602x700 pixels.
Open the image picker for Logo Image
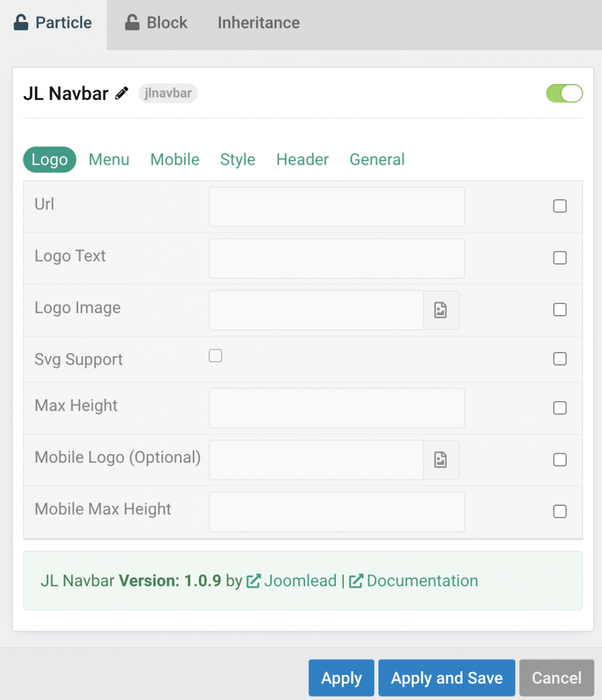[441, 310]
